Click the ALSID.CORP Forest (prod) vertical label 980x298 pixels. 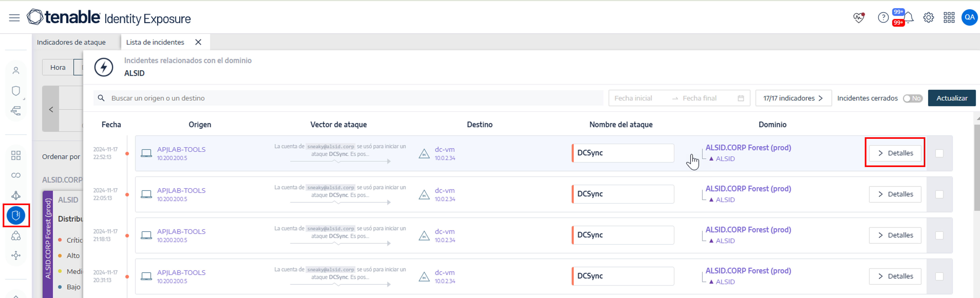pos(48,239)
